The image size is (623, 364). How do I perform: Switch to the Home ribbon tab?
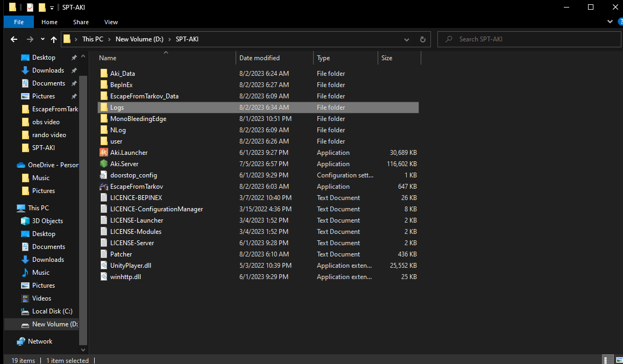49,22
